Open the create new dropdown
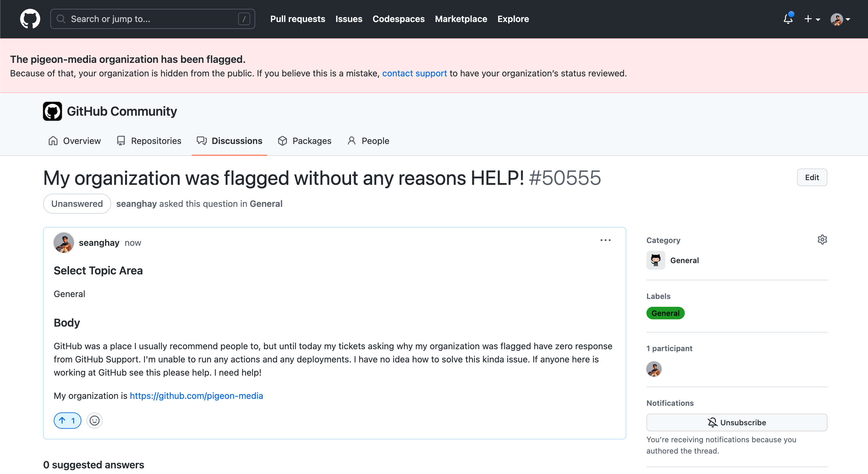This screenshot has height=474, width=868. click(x=812, y=19)
